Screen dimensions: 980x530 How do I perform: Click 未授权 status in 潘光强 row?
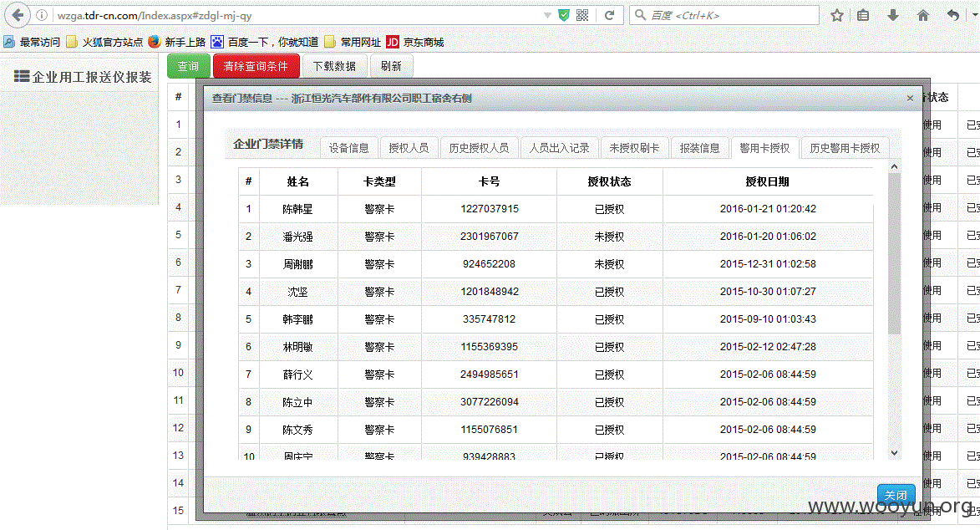coord(609,237)
